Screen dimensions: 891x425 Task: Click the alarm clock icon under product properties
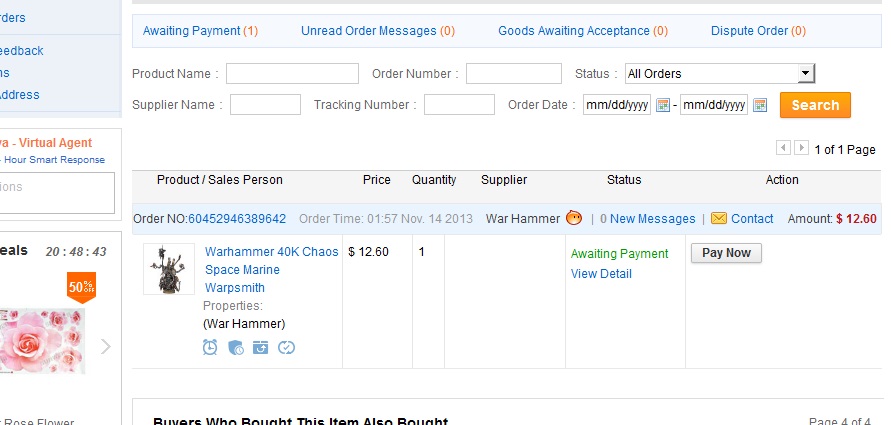[x=210, y=347]
